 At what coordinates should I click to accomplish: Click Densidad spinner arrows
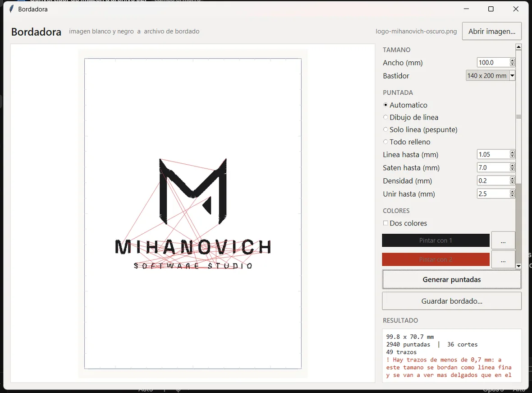[x=512, y=180]
